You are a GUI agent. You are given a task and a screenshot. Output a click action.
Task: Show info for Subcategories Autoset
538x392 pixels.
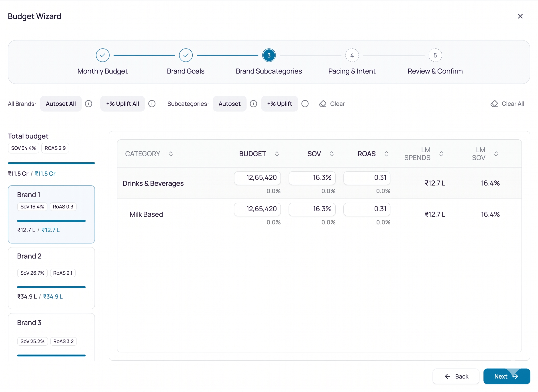(253, 104)
